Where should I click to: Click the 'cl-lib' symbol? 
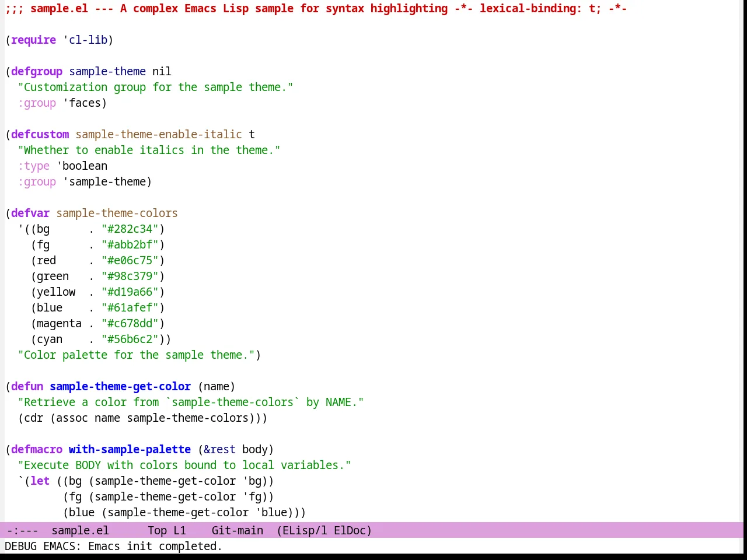(x=88, y=40)
